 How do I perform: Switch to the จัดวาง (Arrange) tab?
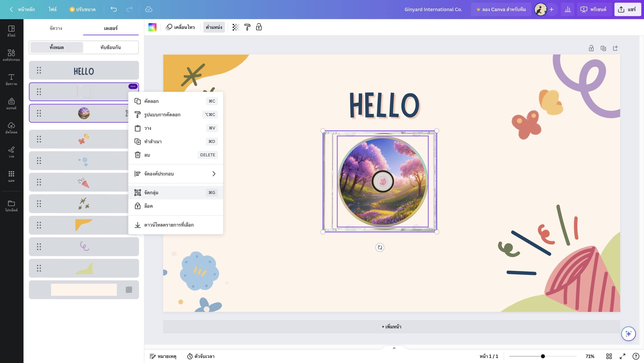pos(56,28)
